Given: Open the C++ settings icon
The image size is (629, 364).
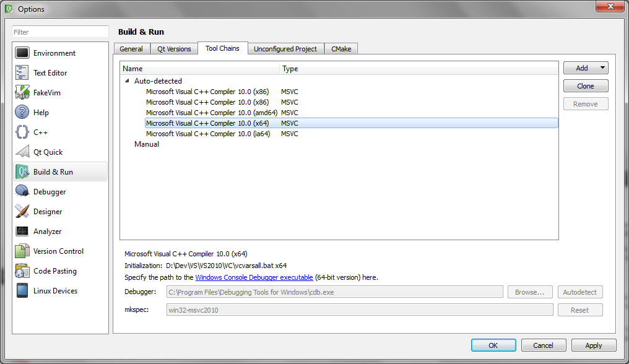Looking at the screenshot, I should (22, 132).
